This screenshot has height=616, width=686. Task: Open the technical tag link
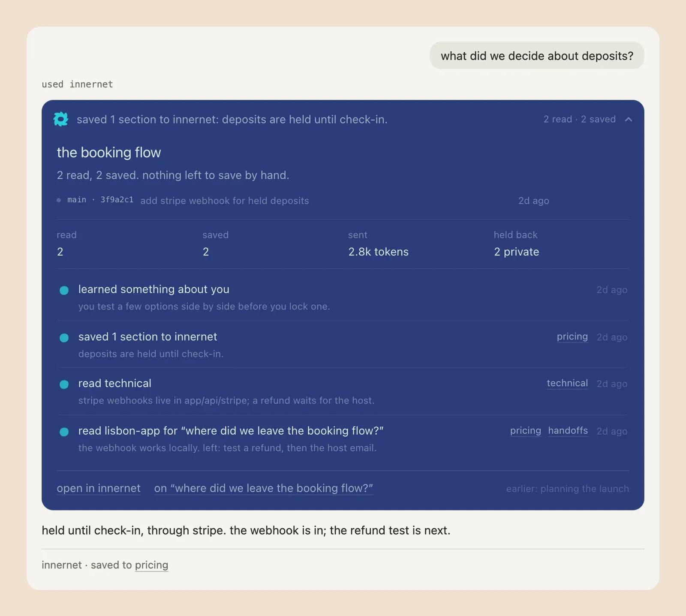567,384
